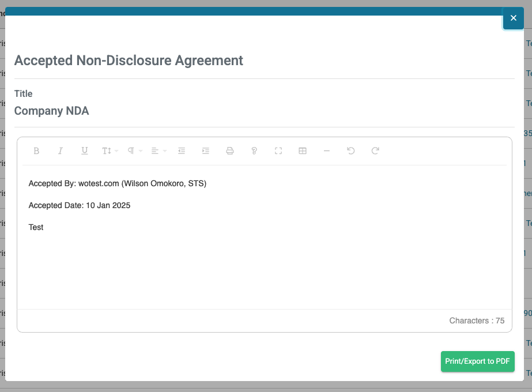This screenshot has height=392, width=532.
Task: Toggle italic formatting
Action: click(x=61, y=150)
